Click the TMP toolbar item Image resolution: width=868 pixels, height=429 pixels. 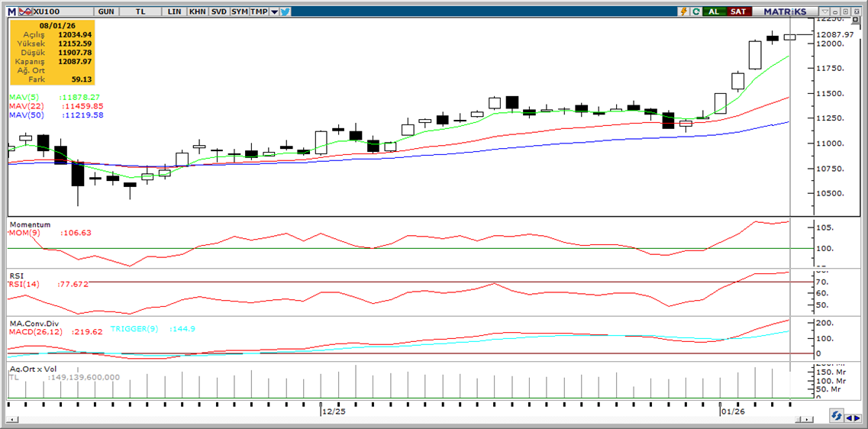(260, 12)
